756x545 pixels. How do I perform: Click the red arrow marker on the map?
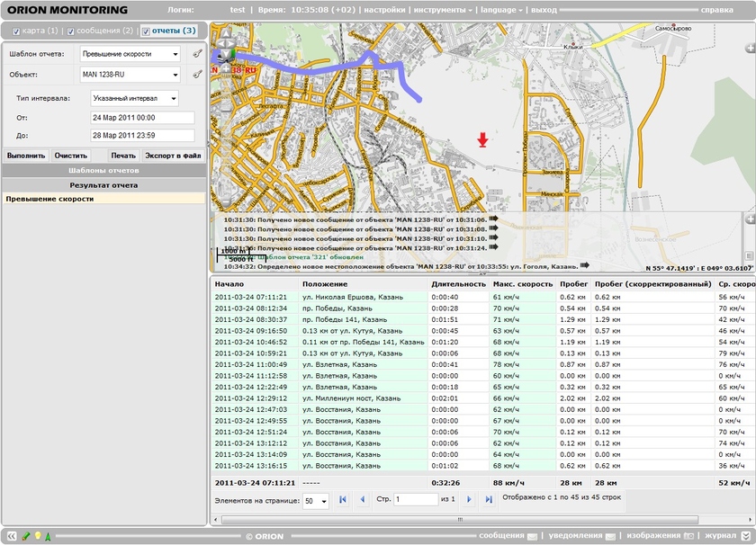pyautogui.click(x=483, y=139)
